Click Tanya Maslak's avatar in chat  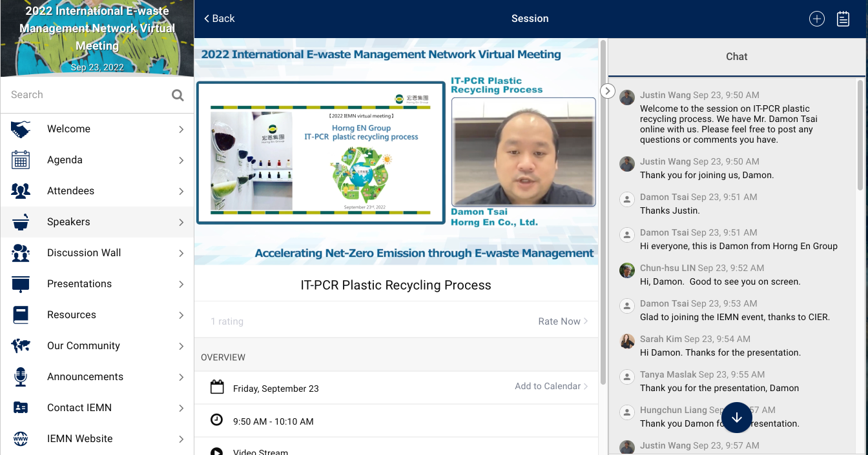pyautogui.click(x=626, y=377)
